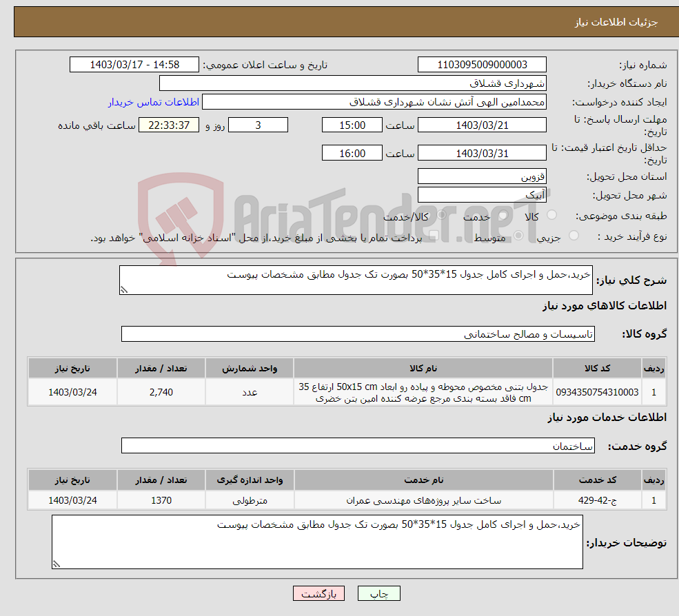
Task: Click the goods name cell جدول بتنی مخصوص محوطه
Action: coord(423,392)
